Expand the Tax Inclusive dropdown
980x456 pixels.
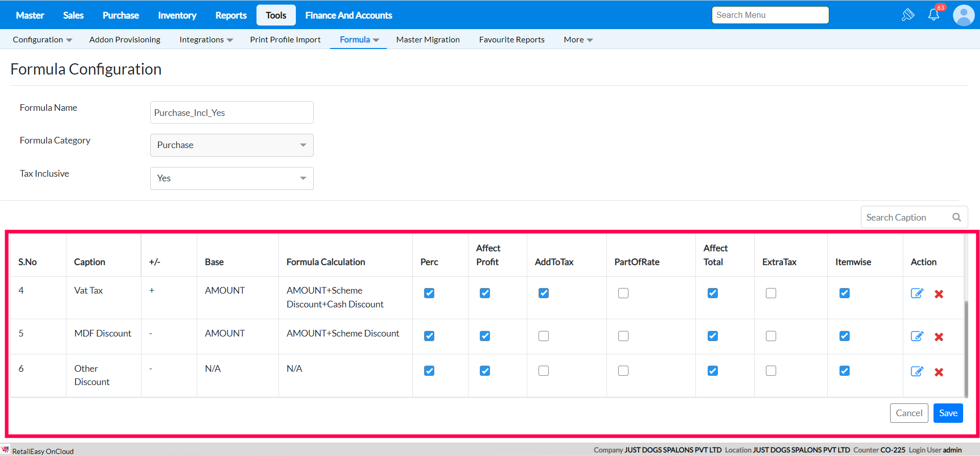pos(231,178)
